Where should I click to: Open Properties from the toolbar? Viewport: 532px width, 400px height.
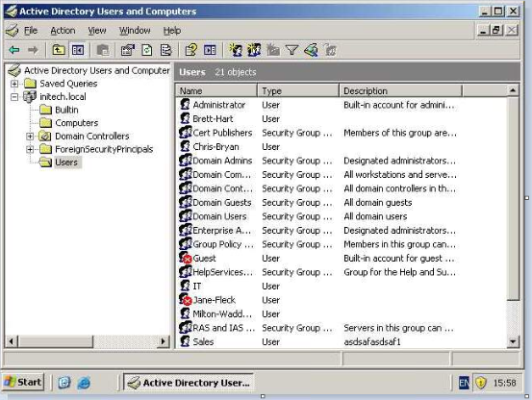point(128,50)
